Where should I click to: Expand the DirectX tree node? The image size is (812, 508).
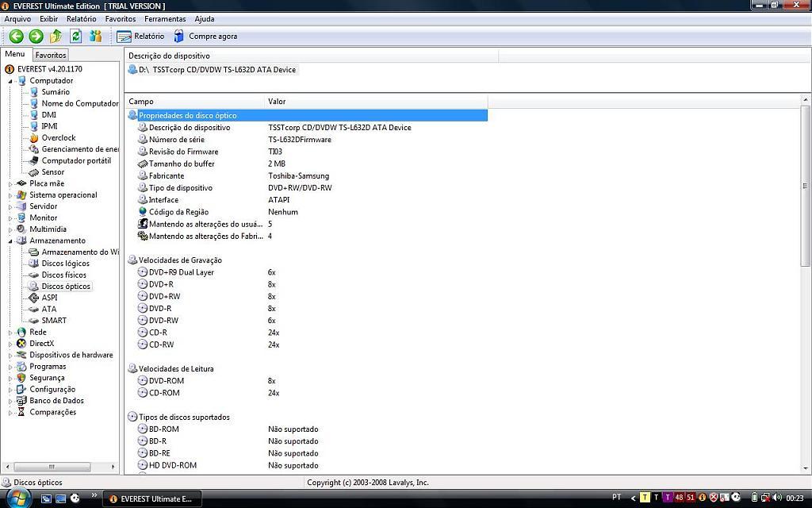point(10,344)
